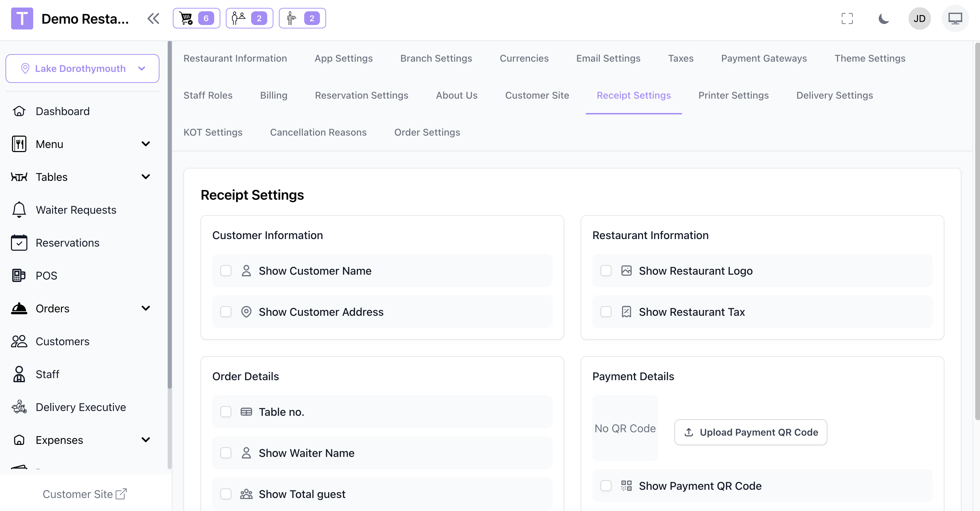Open the KOT Settings tab
The height and width of the screenshot is (511, 980).
(212, 132)
